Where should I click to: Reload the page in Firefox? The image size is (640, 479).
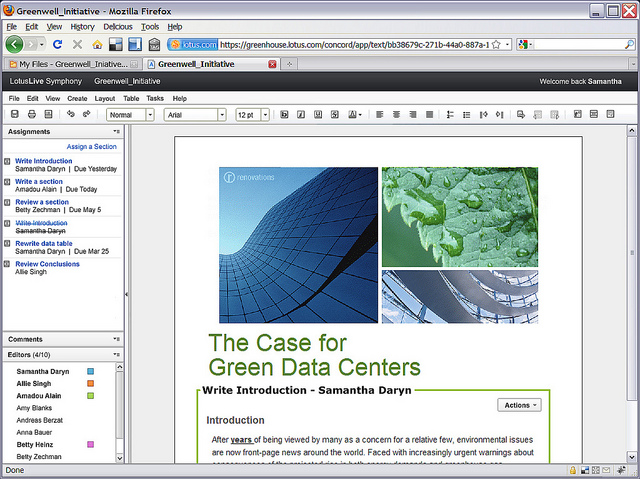(58, 44)
